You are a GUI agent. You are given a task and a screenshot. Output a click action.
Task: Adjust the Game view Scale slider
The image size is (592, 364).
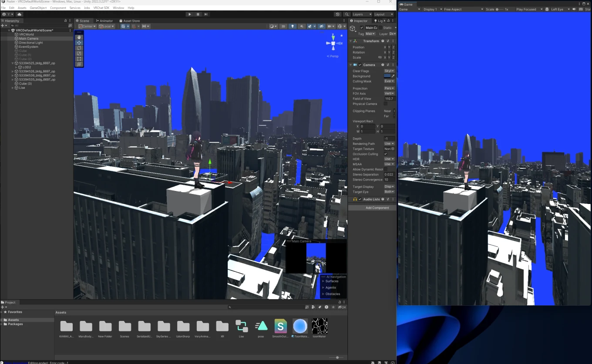click(x=500, y=9)
